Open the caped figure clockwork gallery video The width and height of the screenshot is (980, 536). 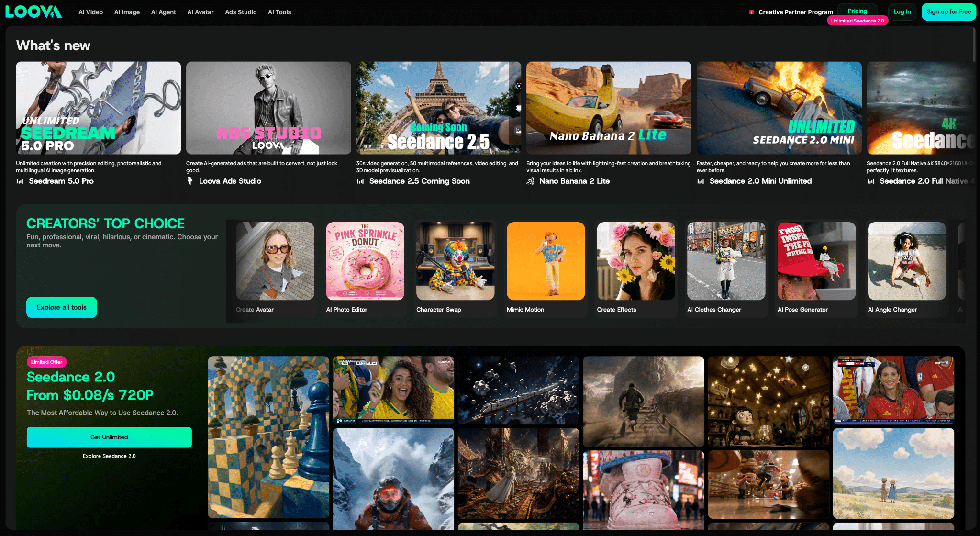(x=519, y=473)
